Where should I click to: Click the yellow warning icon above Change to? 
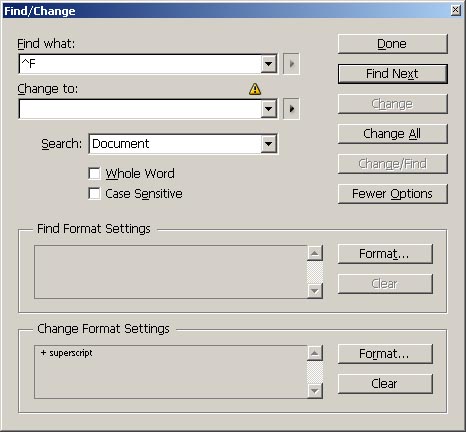coord(255,89)
